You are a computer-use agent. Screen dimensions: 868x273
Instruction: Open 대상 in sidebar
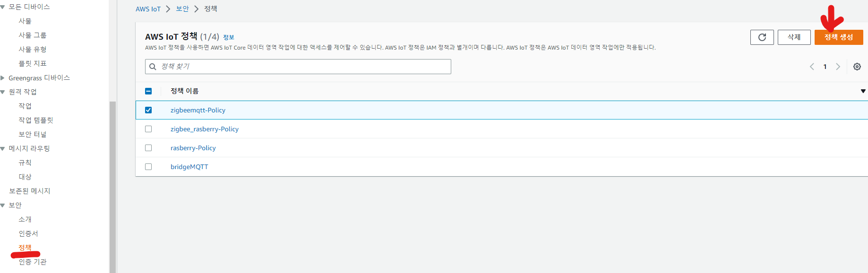pos(25,177)
